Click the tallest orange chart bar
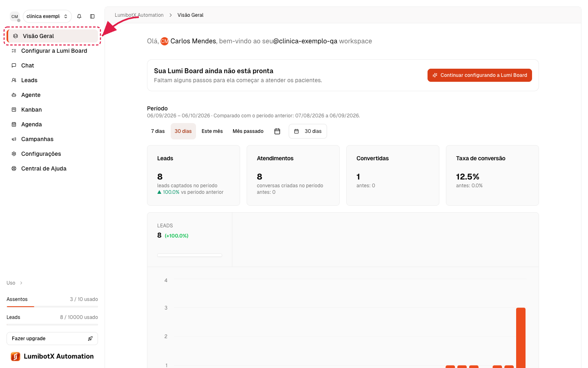The image size is (588, 368). coord(521,338)
